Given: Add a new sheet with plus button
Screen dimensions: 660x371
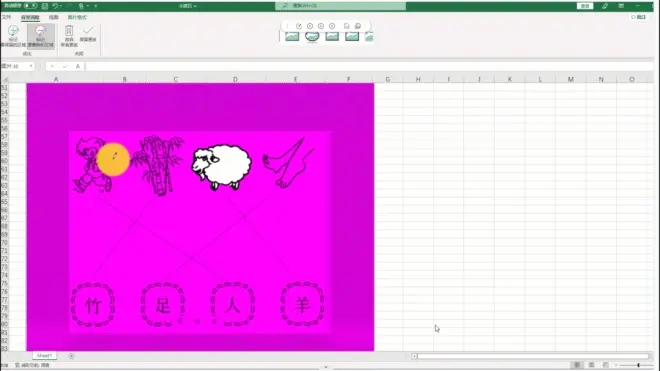Looking at the screenshot, I should (72, 356).
